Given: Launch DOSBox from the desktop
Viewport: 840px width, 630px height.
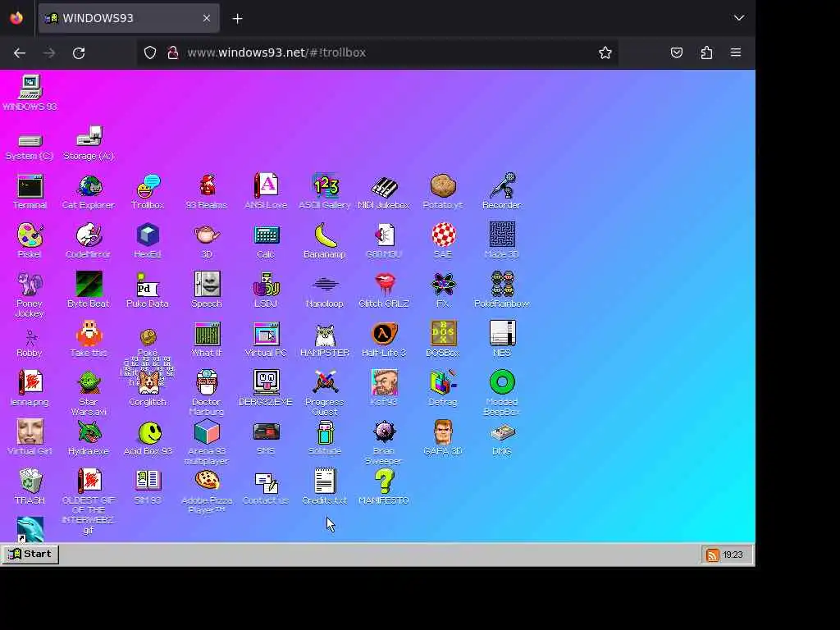Looking at the screenshot, I should (x=442, y=339).
